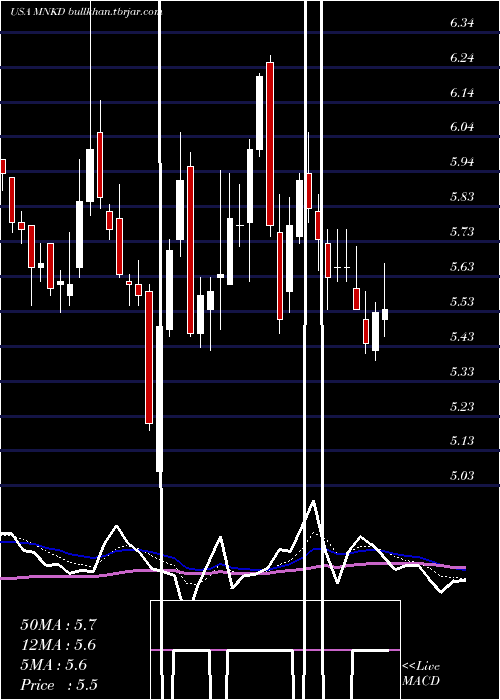
Task: Click the Price : 5.5 readout
Action: point(59,685)
